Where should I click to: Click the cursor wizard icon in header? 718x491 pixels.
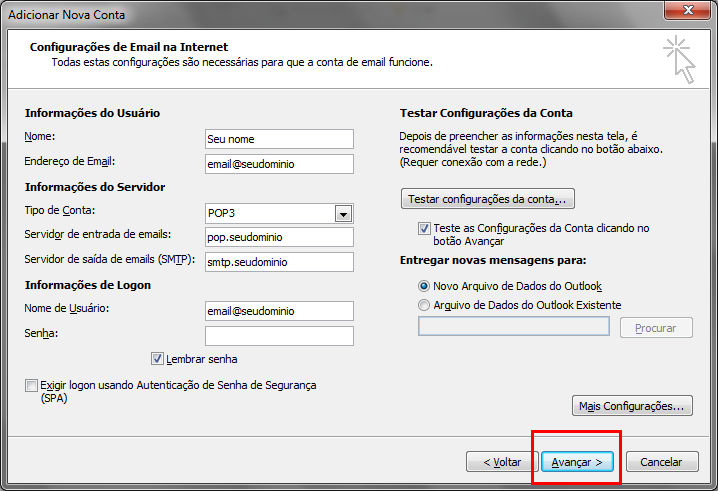click(678, 59)
